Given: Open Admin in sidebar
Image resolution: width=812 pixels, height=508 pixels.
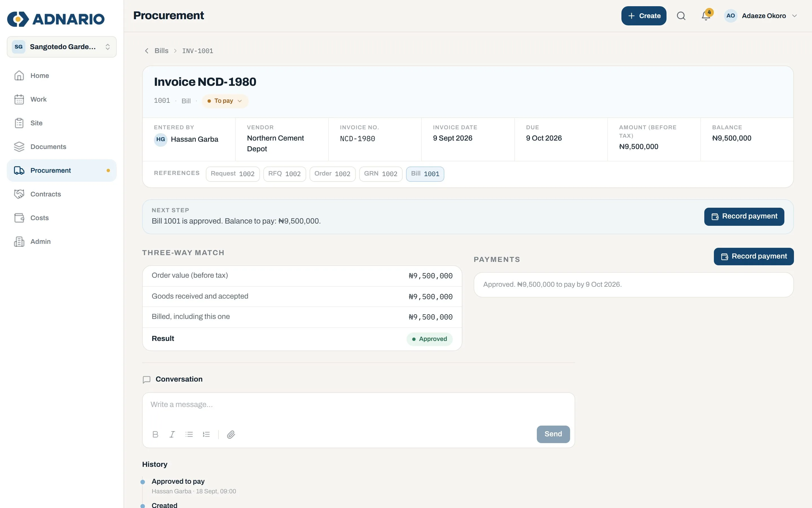Looking at the screenshot, I should point(62,242).
